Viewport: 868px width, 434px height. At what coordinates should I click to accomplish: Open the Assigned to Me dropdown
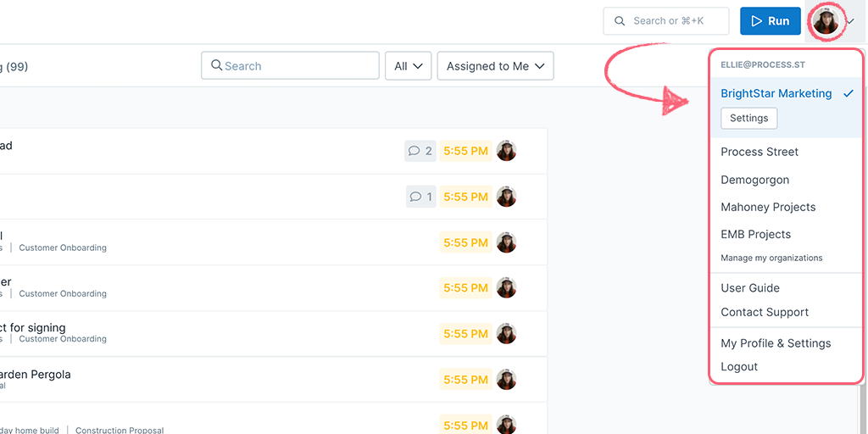click(495, 66)
